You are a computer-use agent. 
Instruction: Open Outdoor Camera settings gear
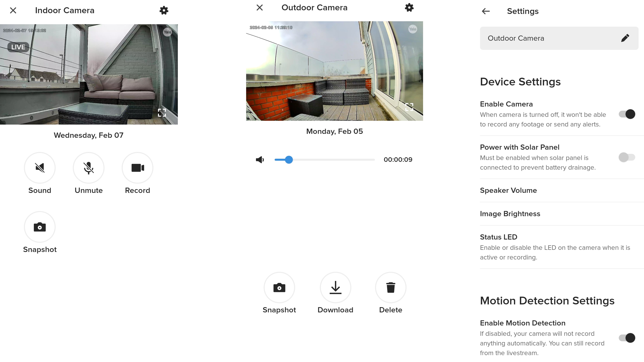click(x=409, y=8)
